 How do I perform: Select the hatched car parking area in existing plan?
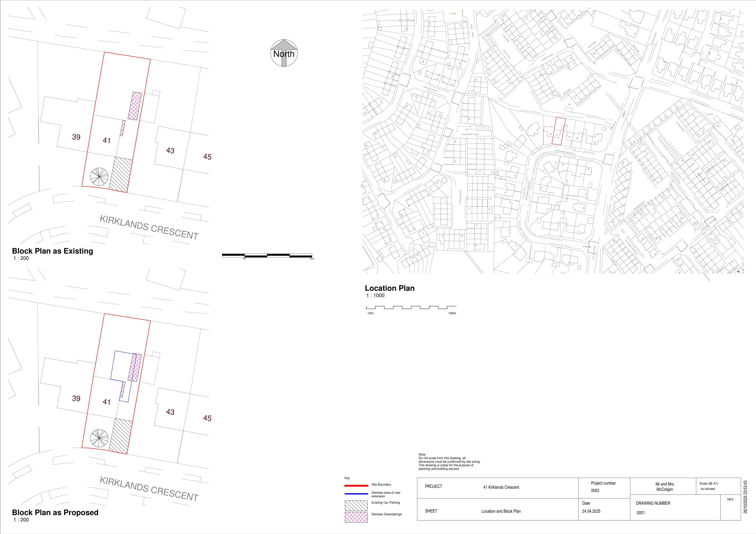[121, 175]
